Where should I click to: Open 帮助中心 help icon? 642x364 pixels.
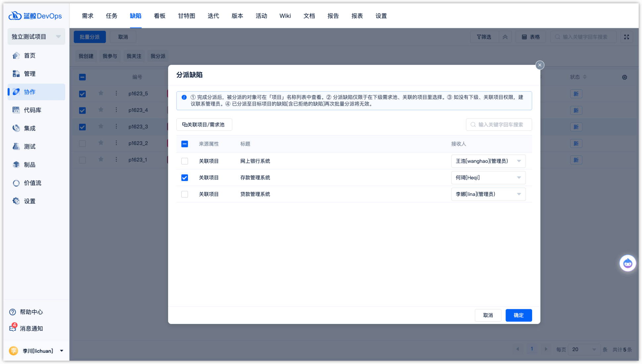13,312
